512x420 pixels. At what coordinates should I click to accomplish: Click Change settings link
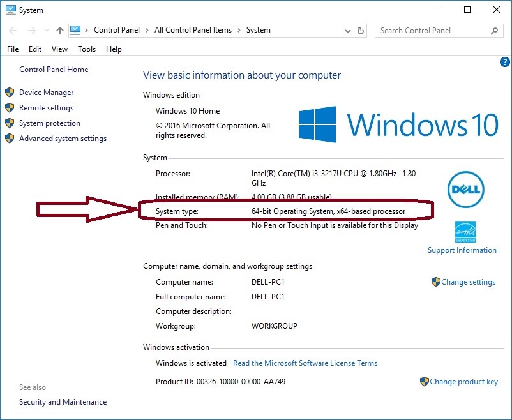tap(468, 282)
